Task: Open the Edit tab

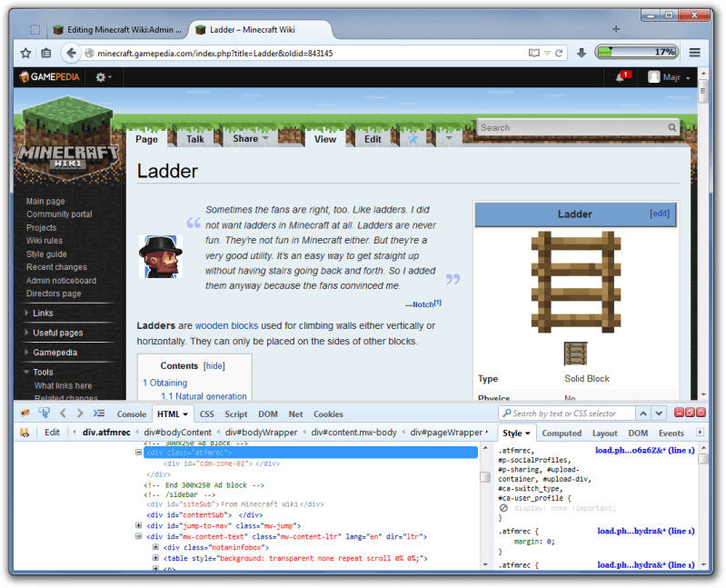Action: [x=373, y=139]
